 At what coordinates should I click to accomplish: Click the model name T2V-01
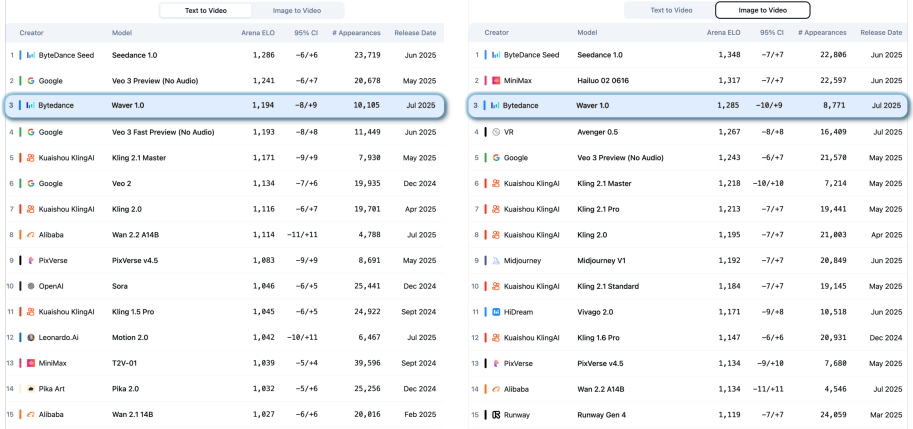tap(123, 363)
